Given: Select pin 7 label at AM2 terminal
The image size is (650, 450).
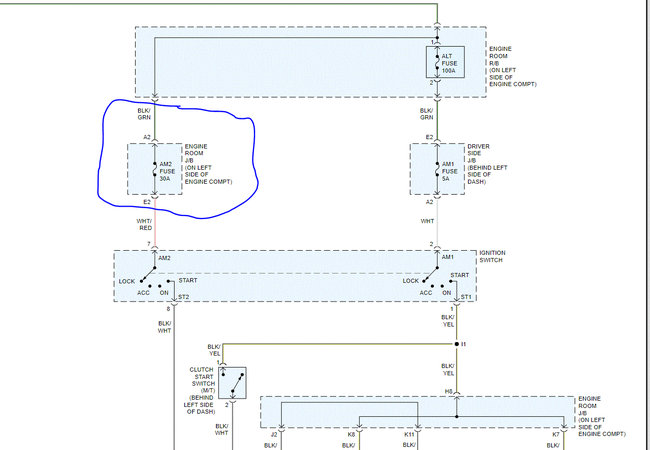Looking at the screenshot, I should [x=149, y=244].
